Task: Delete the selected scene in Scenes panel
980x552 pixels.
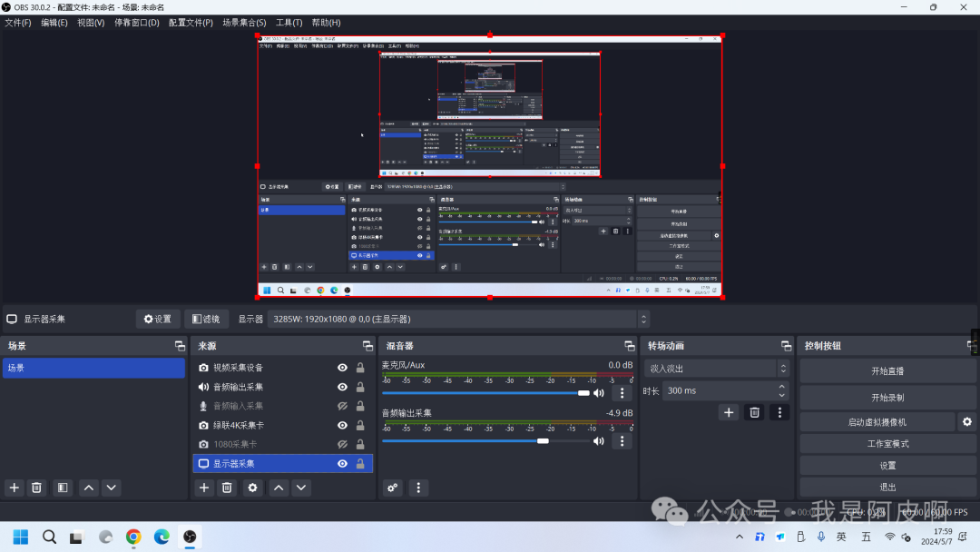Action: (x=36, y=488)
